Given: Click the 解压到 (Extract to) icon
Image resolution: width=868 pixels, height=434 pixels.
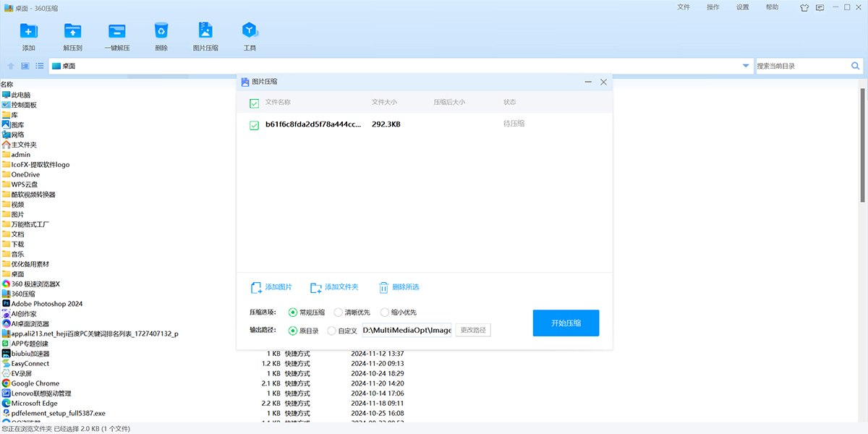Looking at the screenshot, I should pyautogui.click(x=72, y=30).
